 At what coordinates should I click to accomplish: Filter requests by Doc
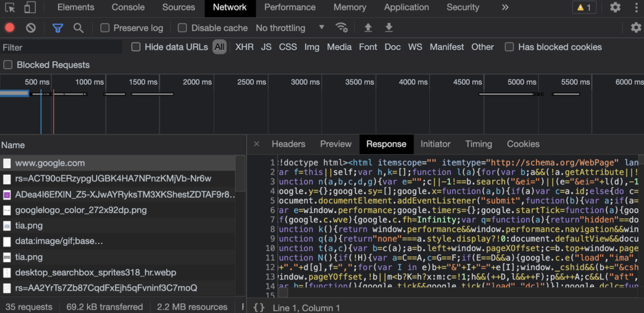coord(393,47)
